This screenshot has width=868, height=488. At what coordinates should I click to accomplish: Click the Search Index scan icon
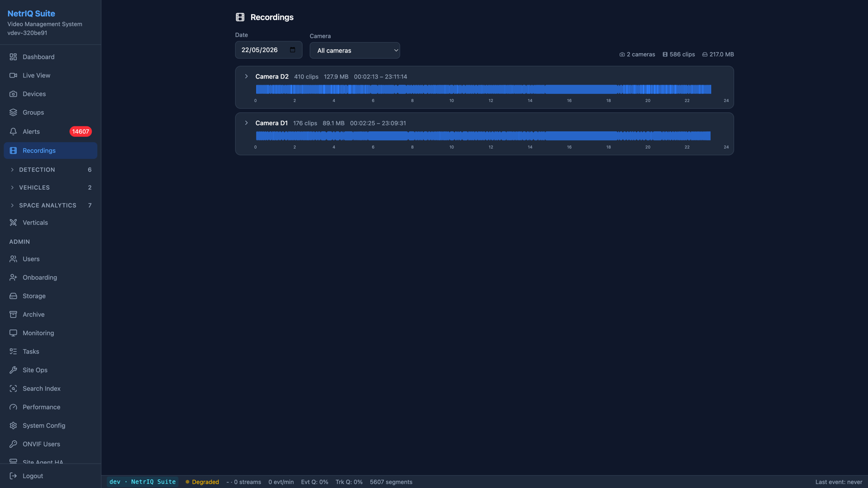(x=13, y=389)
